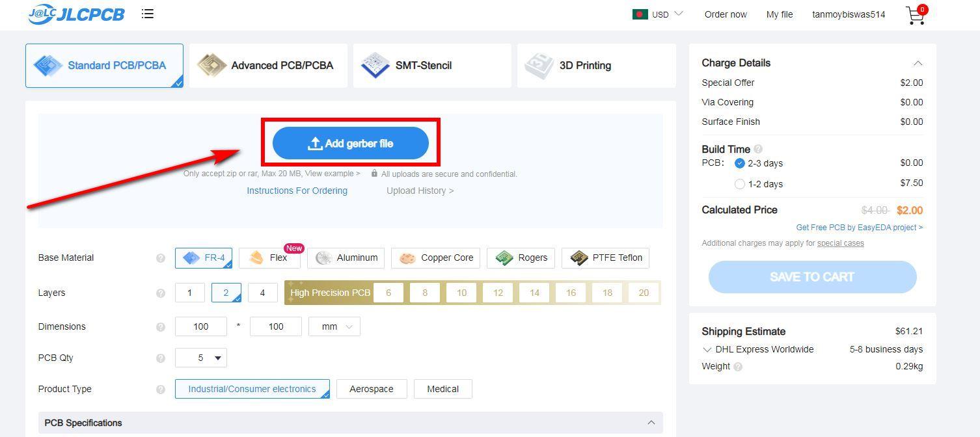The width and height of the screenshot is (980, 437).
Task: Open the special cases link
Action: pyautogui.click(x=841, y=243)
